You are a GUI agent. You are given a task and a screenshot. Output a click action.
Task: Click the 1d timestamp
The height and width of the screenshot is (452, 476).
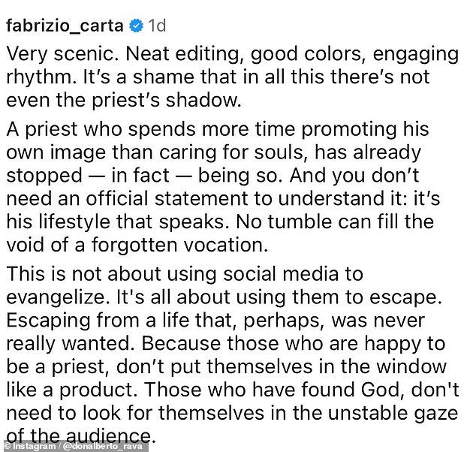point(157,26)
